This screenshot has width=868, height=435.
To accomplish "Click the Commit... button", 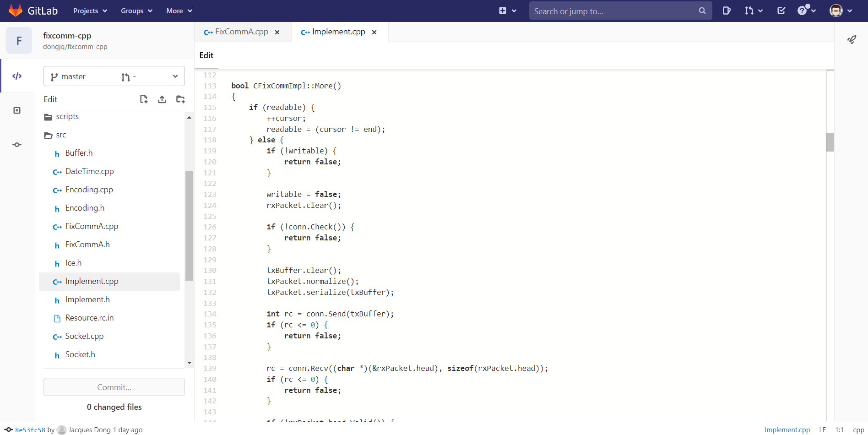I will [x=114, y=387].
